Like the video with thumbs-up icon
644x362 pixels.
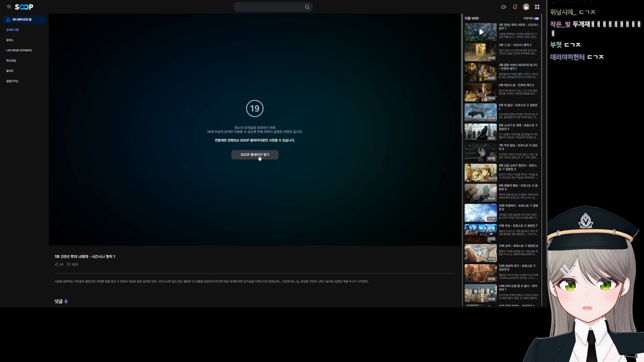pyautogui.click(x=57, y=264)
